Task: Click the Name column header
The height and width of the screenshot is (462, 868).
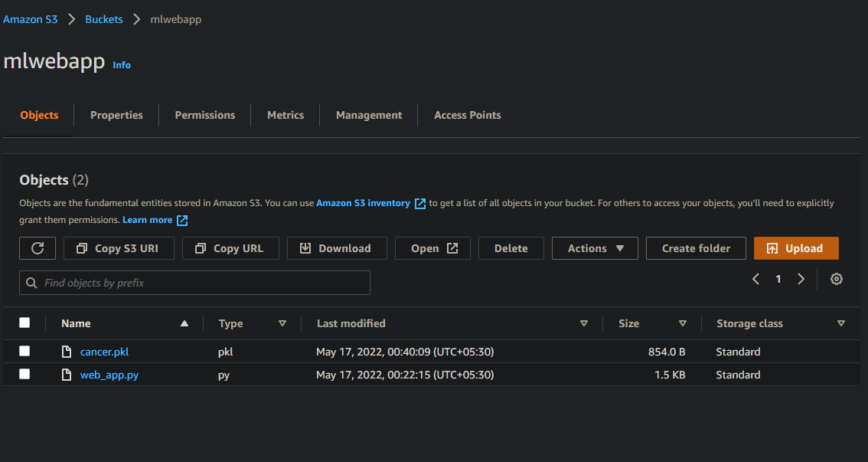Action: pyautogui.click(x=76, y=323)
